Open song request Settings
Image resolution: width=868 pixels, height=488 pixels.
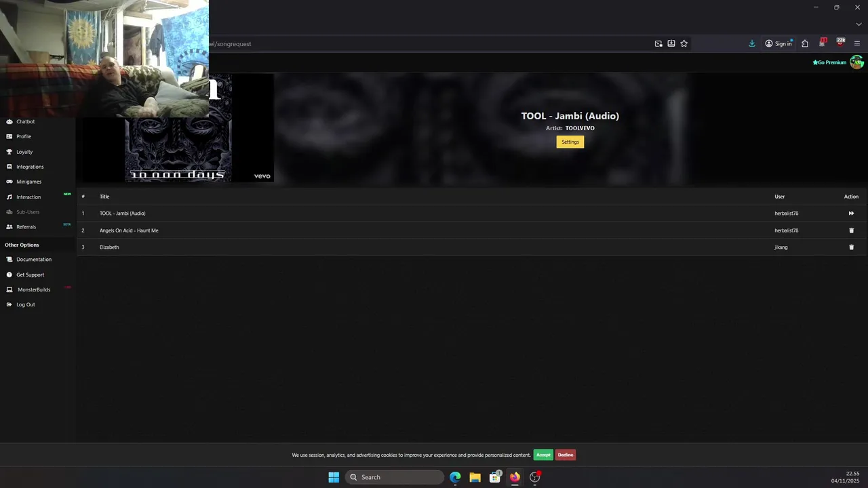pyautogui.click(x=570, y=142)
